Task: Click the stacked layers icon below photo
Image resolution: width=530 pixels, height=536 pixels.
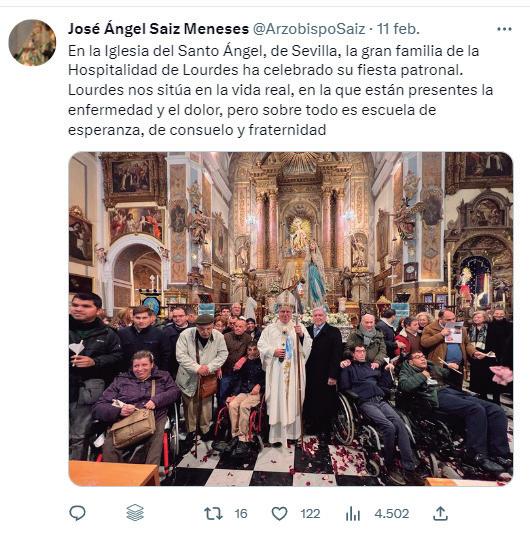Action: pyautogui.click(x=135, y=513)
